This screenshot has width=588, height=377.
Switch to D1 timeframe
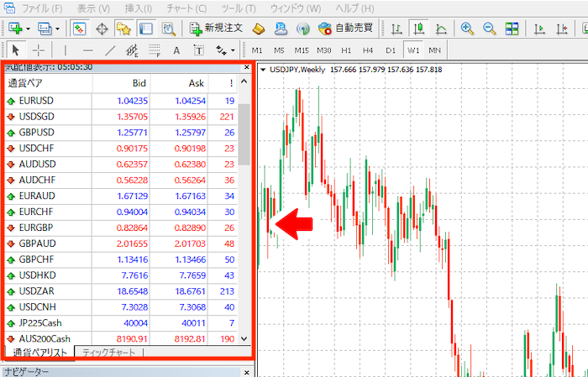click(391, 50)
